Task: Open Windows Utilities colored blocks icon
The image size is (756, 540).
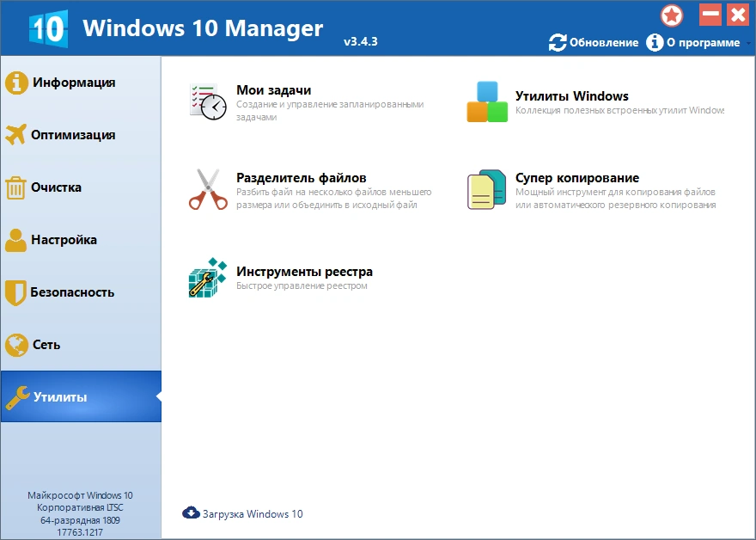Action: [x=487, y=101]
